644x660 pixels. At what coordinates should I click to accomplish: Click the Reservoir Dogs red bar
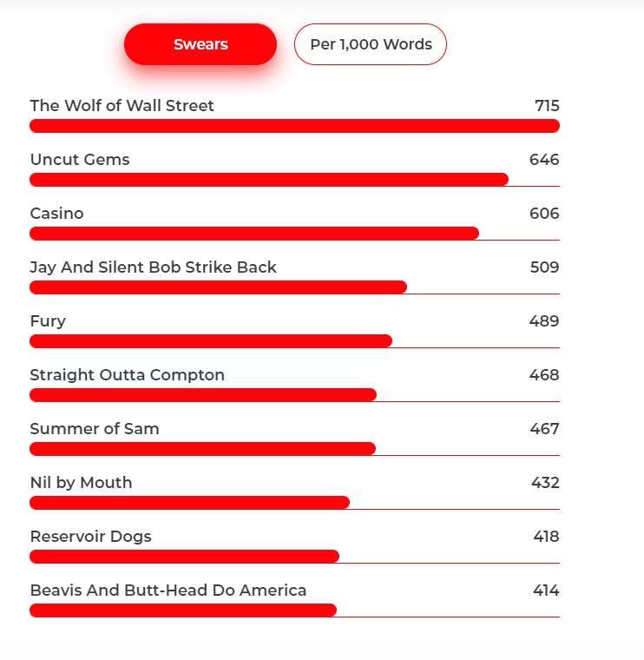(x=184, y=557)
